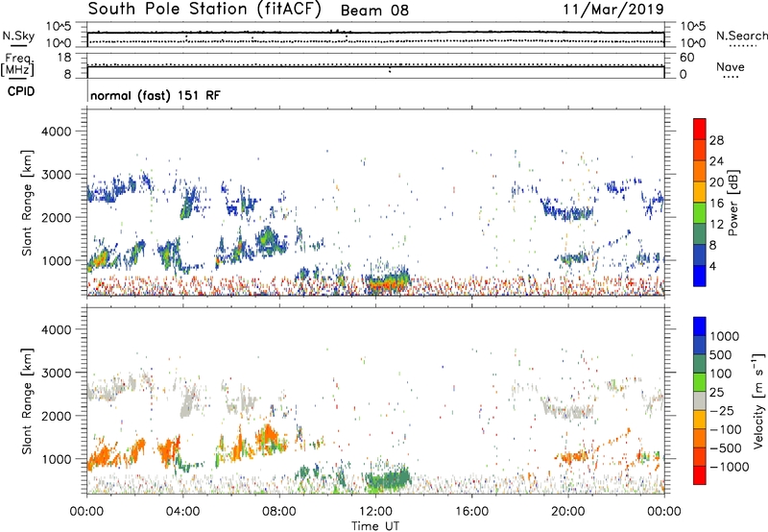Click the '28' power colorbar tick value
Screen dimensions: 768x532
tap(716, 140)
